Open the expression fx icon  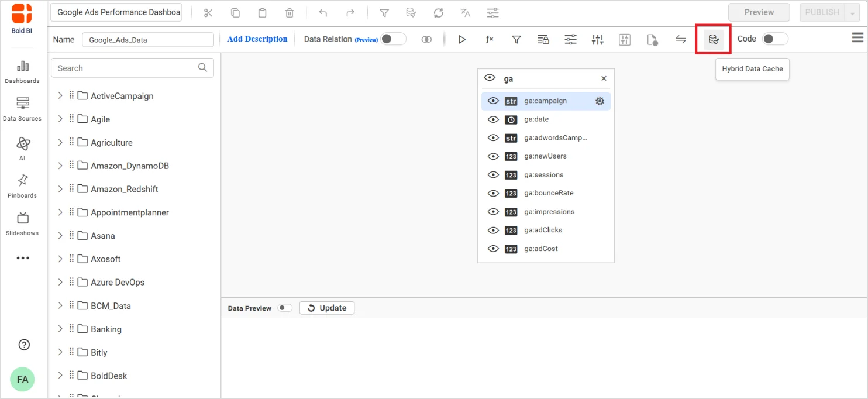click(x=490, y=39)
